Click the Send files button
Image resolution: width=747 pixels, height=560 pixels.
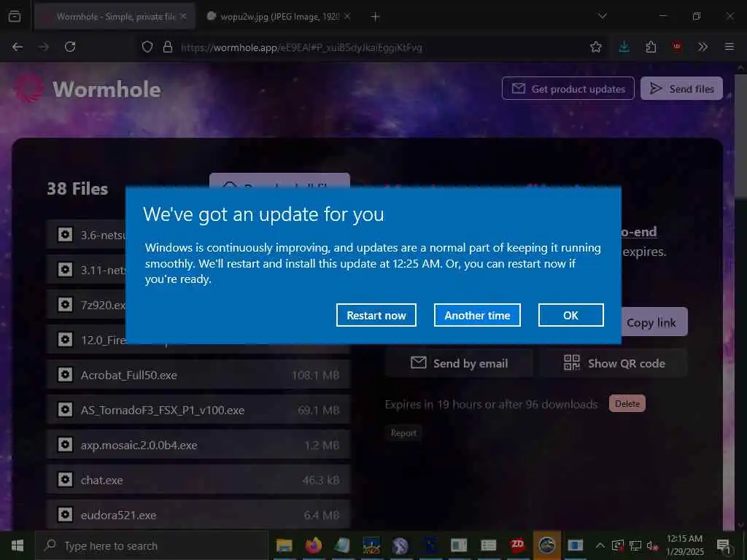(x=681, y=88)
